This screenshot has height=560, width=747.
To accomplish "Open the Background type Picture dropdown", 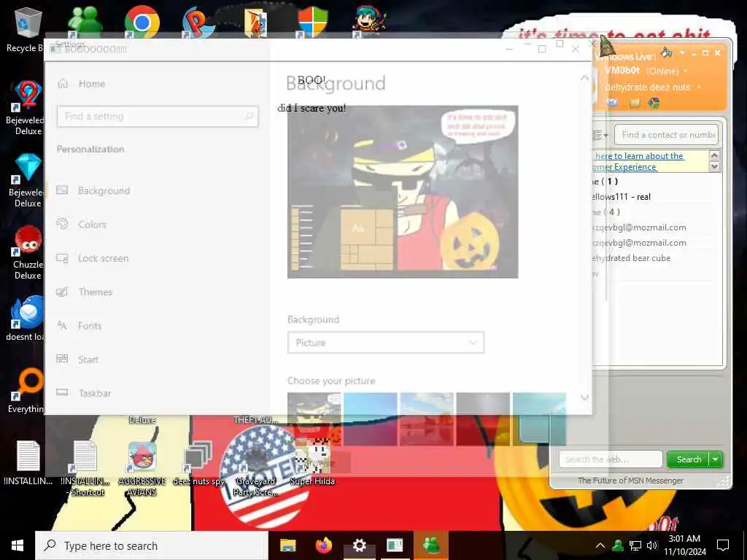I will [385, 343].
